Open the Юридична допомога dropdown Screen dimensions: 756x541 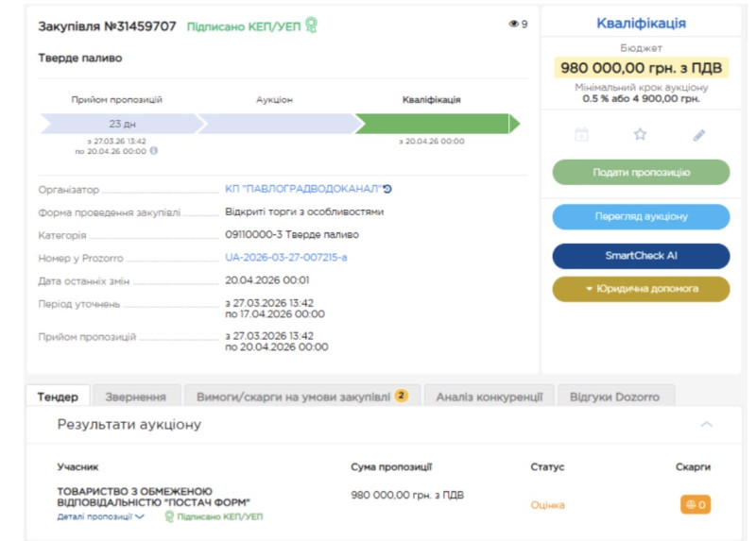(x=641, y=289)
